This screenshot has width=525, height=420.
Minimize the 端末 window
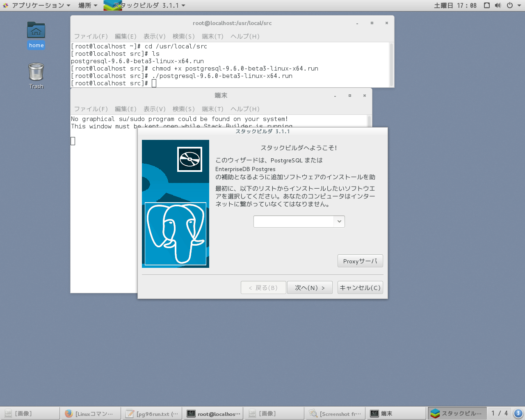(335, 96)
